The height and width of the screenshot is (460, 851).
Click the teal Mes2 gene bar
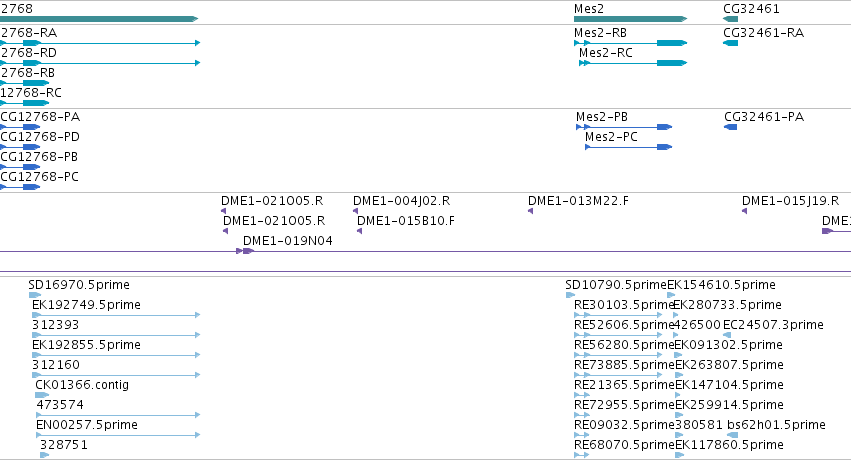(x=631, y=19)
